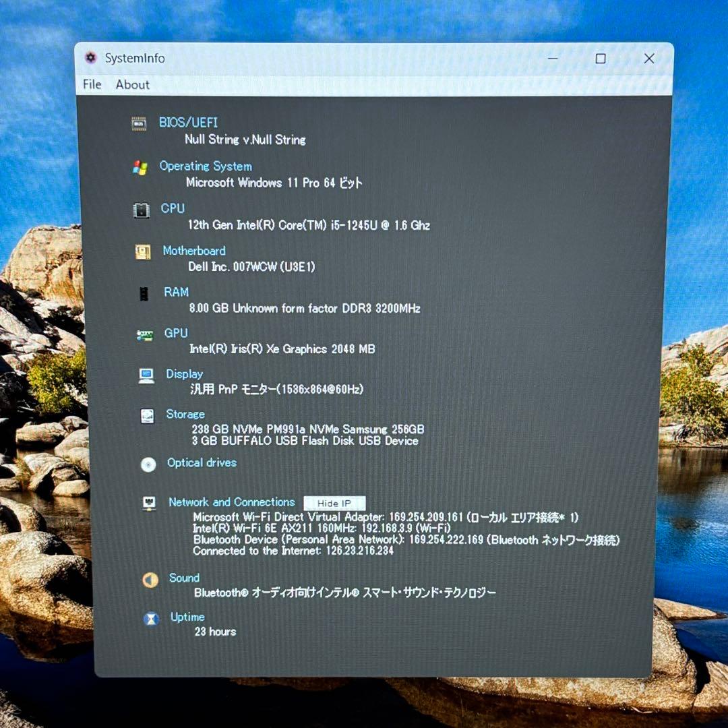Click the Network and Connections heading
This screenshot has width=728, height=728.
pos(231,502)
